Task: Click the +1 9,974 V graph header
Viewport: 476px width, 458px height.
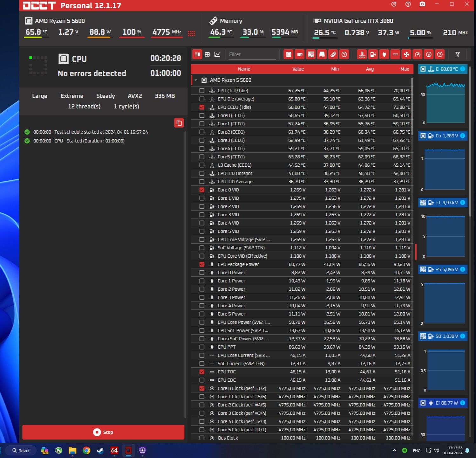Action: pos(443,203)
